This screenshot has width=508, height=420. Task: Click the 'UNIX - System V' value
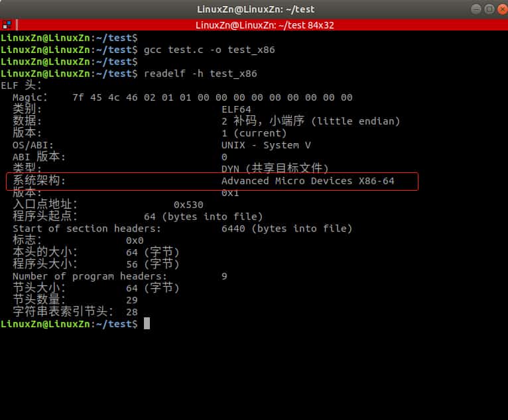click(x=266, y=145)
